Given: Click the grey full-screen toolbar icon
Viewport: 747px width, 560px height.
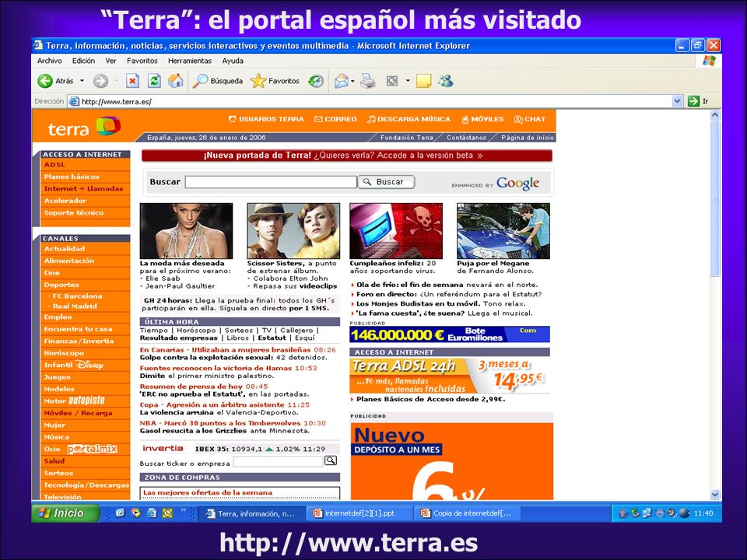Looking at the screenshot, I should [x=392, y=81].
